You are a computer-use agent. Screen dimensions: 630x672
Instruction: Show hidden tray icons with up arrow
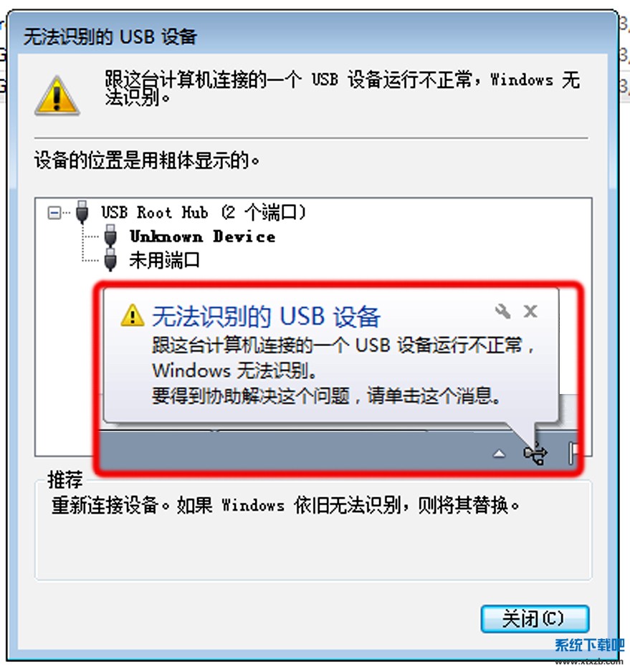pyautogui.click(x=499, y=453)
